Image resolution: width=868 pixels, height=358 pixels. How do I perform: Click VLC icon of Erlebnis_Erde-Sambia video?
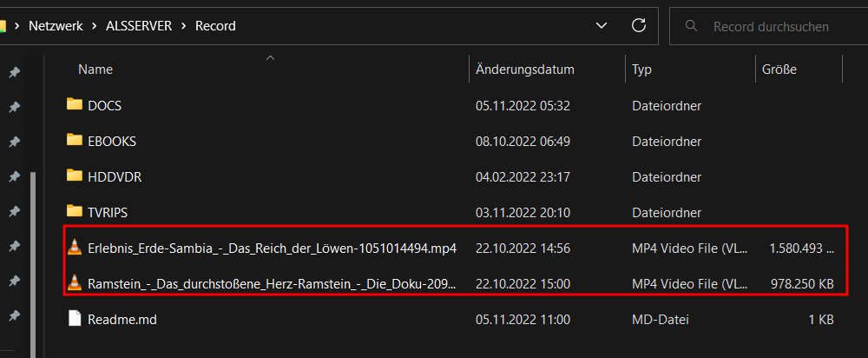[74, 247]
